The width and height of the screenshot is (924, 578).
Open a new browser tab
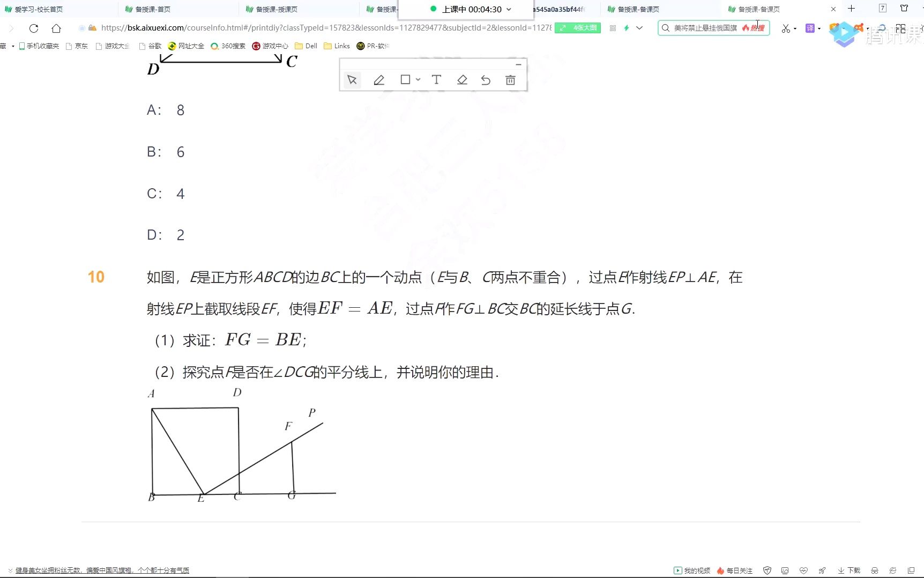(851, 9)
